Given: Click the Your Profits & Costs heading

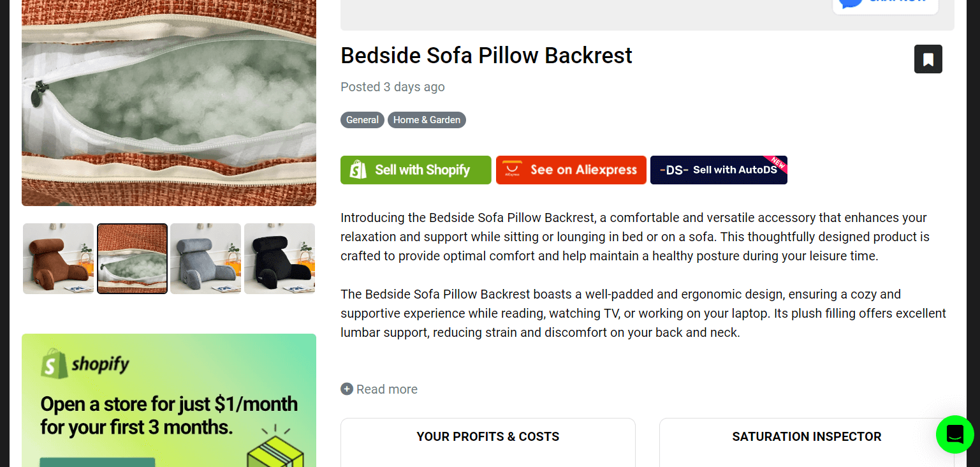Looking at the screenshot, I should tap(488, 437).
